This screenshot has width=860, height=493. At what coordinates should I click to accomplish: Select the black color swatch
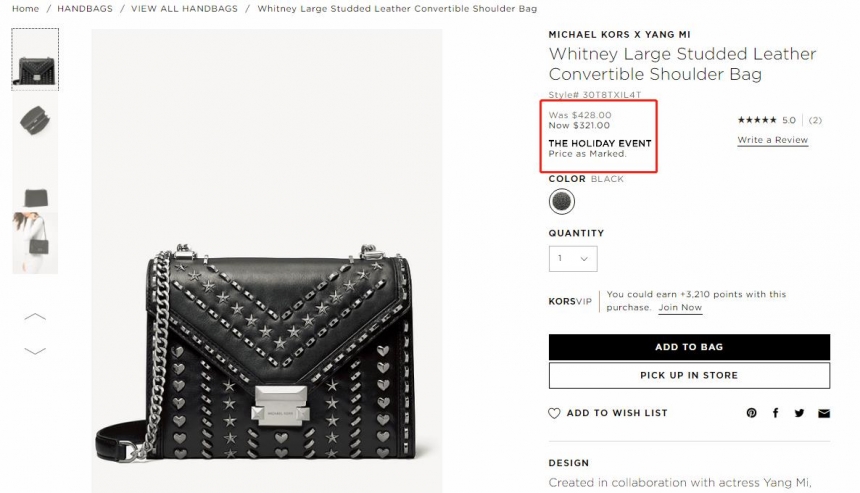562,201
